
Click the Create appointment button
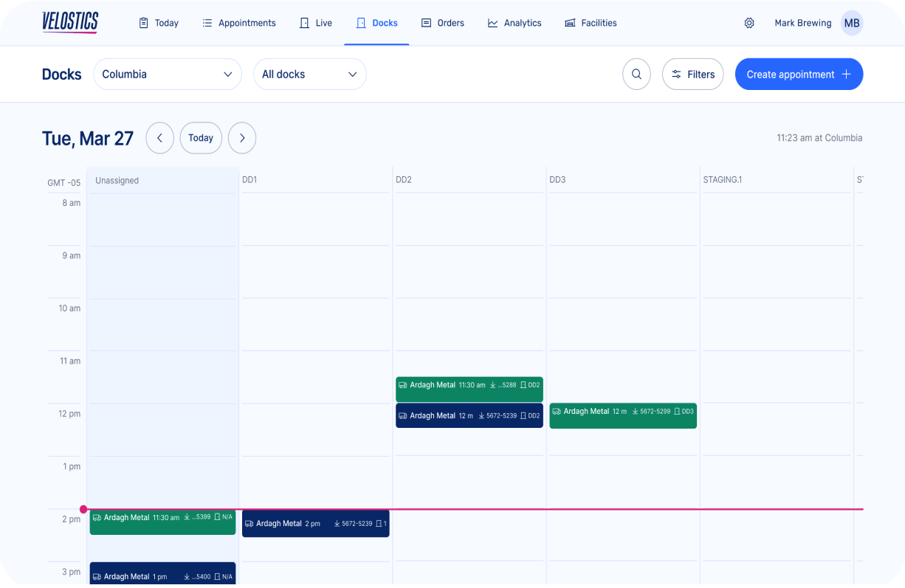point(799,74)
